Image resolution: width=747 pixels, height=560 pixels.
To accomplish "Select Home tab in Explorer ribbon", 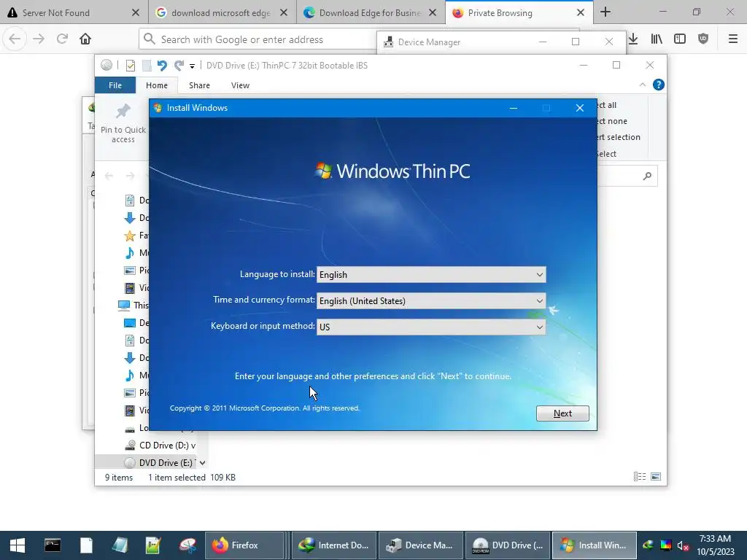I will 157,85.
